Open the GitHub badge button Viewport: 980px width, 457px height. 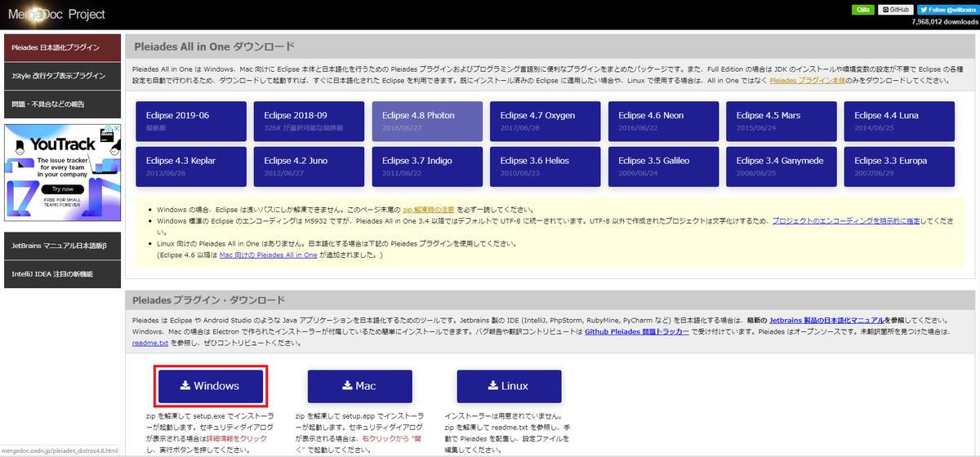click(x=894, y=9)
